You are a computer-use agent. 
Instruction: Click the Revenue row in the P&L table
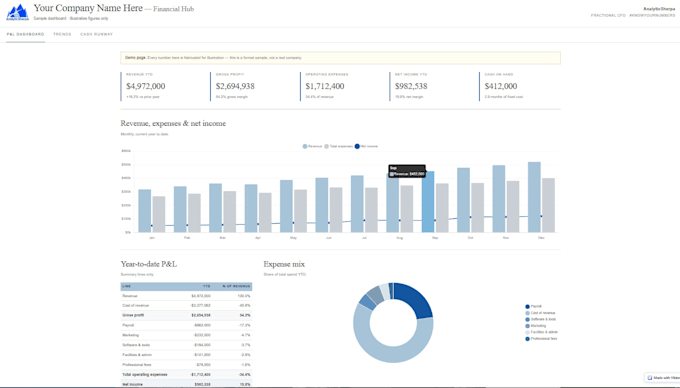coord(186,296)
